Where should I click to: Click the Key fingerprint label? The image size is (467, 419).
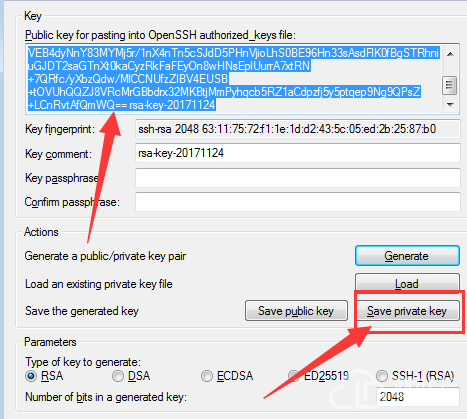coord(60,129)
